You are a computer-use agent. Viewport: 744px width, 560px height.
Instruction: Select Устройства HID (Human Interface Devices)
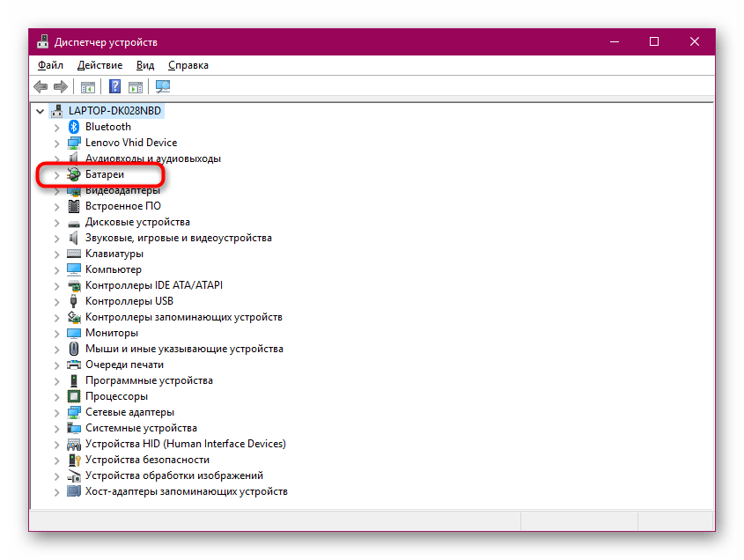185,444
